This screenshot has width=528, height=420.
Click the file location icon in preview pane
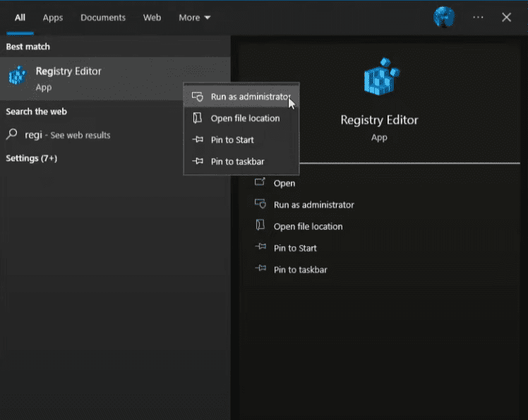(260, 225)
